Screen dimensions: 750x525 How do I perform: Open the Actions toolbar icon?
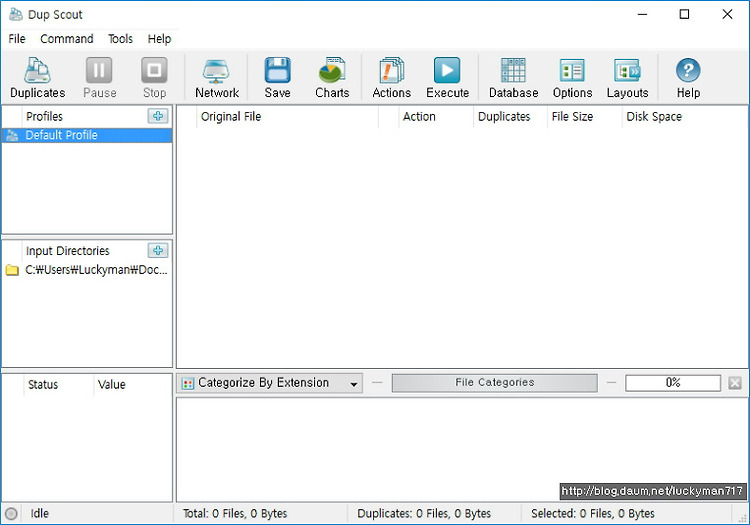point(391,77)
